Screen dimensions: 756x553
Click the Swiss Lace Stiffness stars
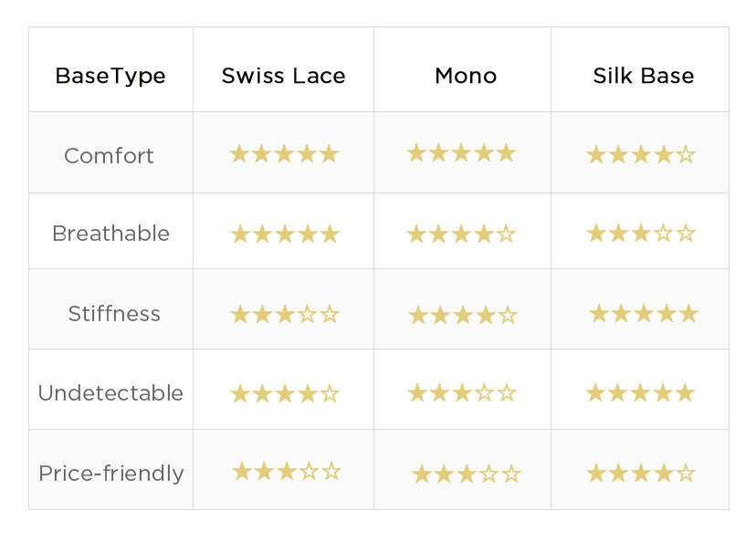(x=284, y=315)
